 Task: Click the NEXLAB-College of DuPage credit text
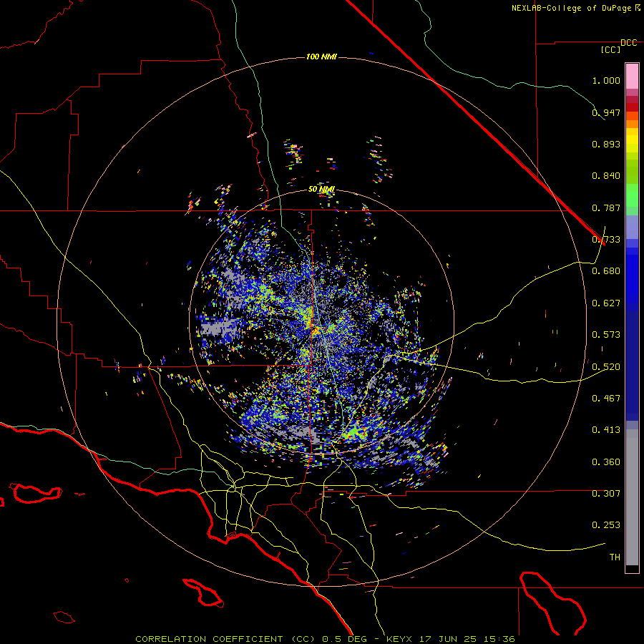pyautogui.click(x=571, y=8)
